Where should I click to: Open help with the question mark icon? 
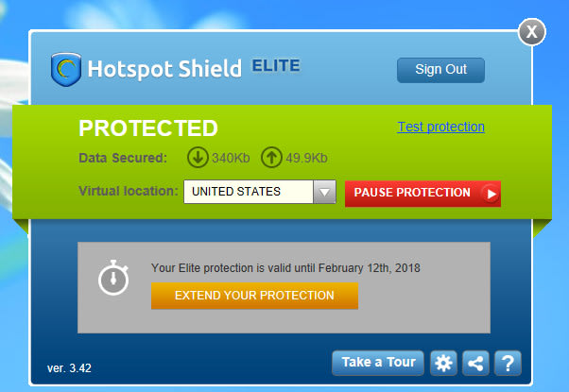tap(508, 363)
